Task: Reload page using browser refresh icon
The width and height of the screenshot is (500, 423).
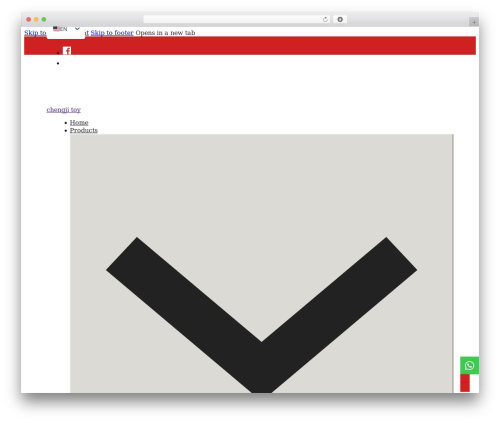Action: 325,20
